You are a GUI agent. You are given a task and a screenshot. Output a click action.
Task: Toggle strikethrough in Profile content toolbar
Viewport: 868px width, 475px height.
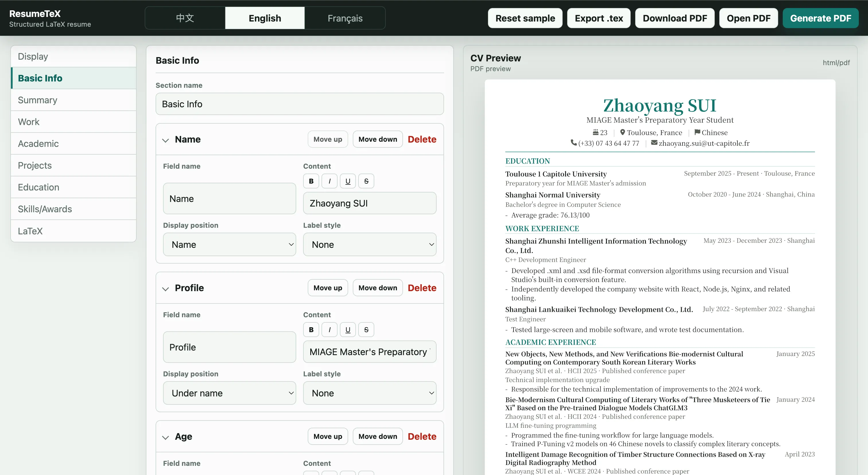(x=366, y=330)
